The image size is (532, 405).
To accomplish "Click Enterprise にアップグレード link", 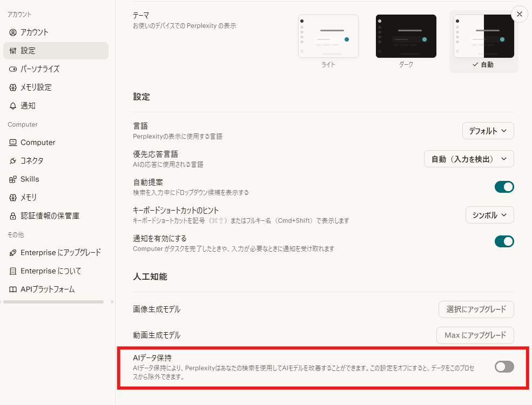I will point(56,253).
